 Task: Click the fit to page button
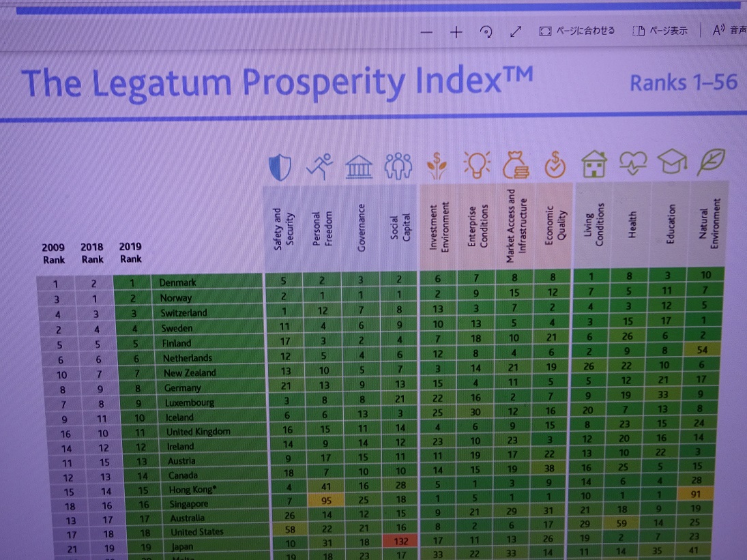[576, 31]
